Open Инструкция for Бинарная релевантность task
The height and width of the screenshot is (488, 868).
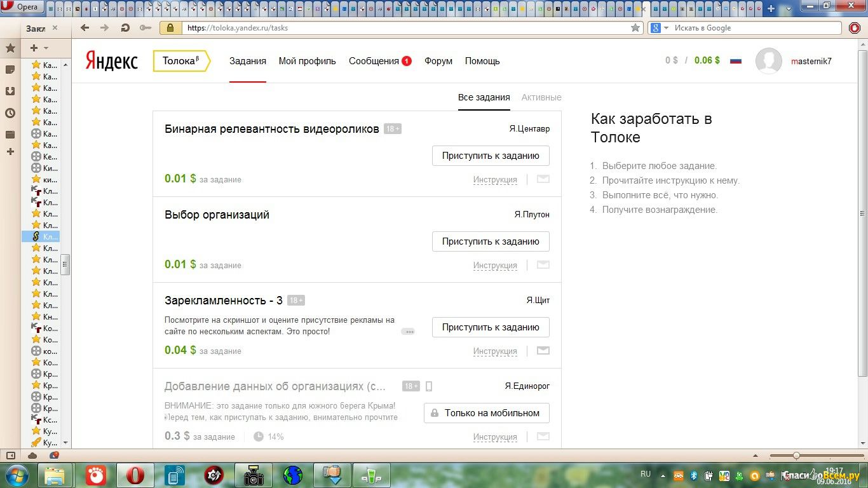(x=495, y=180)
